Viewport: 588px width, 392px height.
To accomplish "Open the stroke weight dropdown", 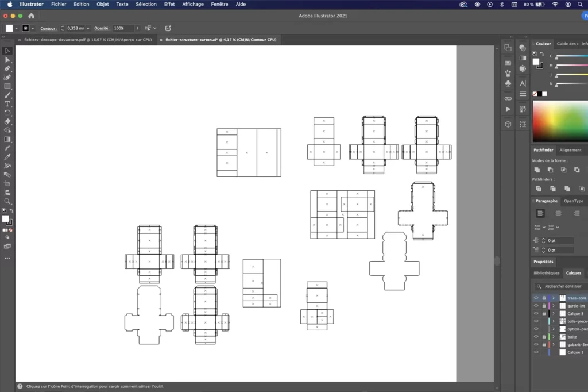I will coord(88,28).
